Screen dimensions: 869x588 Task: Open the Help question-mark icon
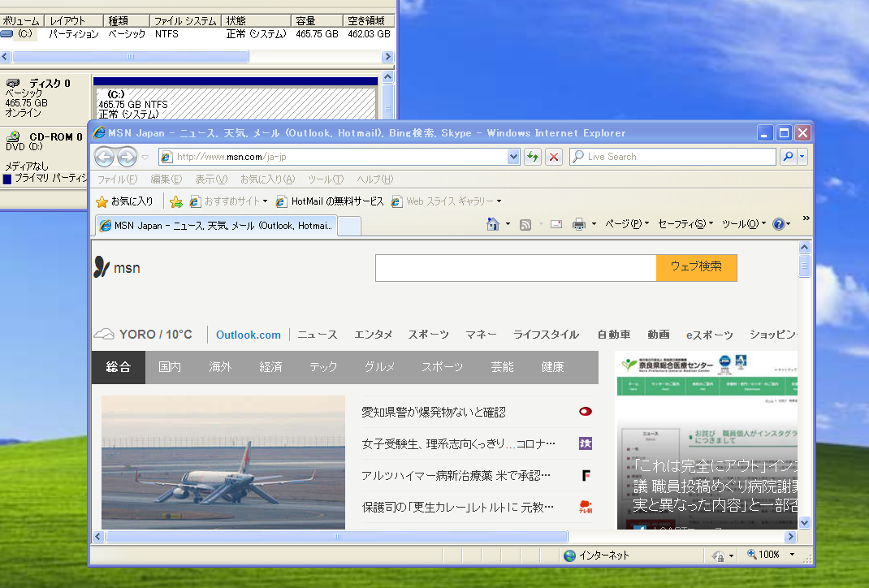click(779, 223)
